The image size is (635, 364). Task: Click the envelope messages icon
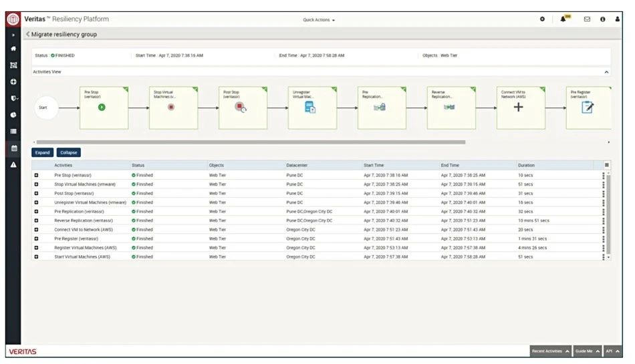pos(587,19)
